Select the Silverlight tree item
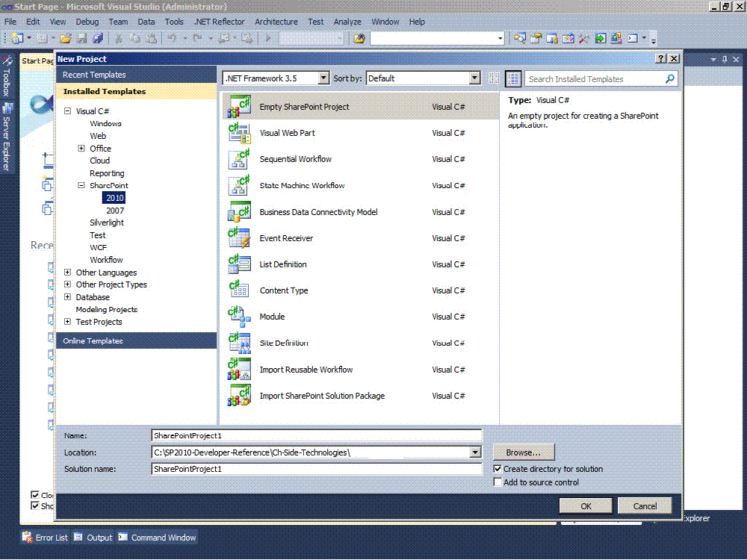747x560 pixels. click(107, 223)
